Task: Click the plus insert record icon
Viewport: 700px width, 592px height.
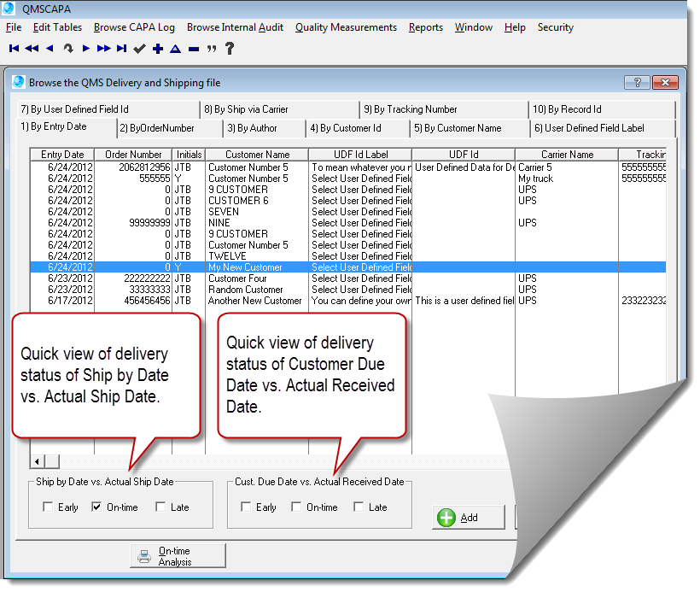Action: (x=158, y=49)
